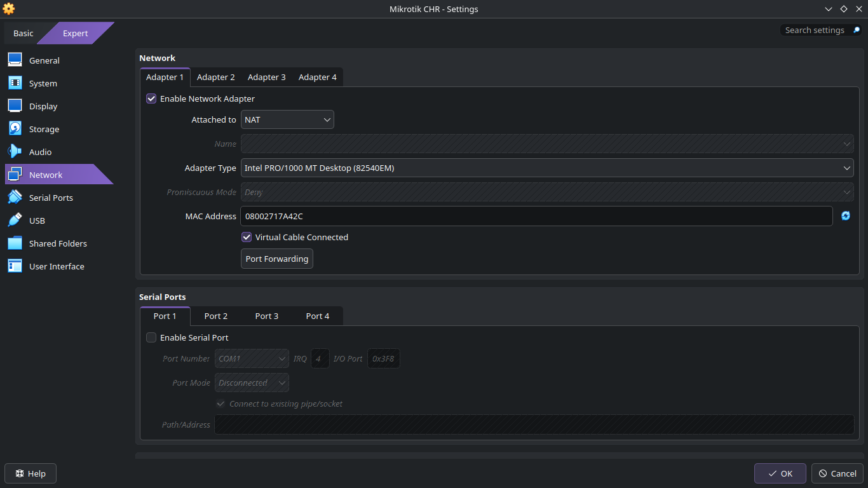Screen dimensions: 868x488
Task: Open the Attached to NAT dropdown
Action: point(287,119)
